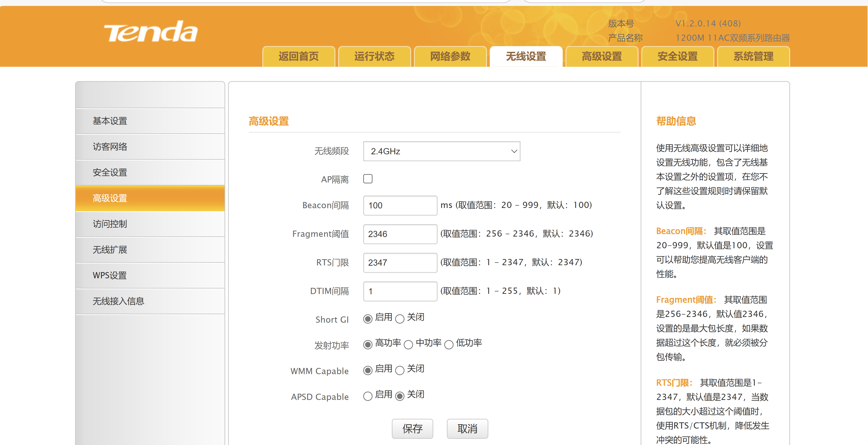
Task: Open the 安全设置 top navigation tab
Action: point(678,56)
